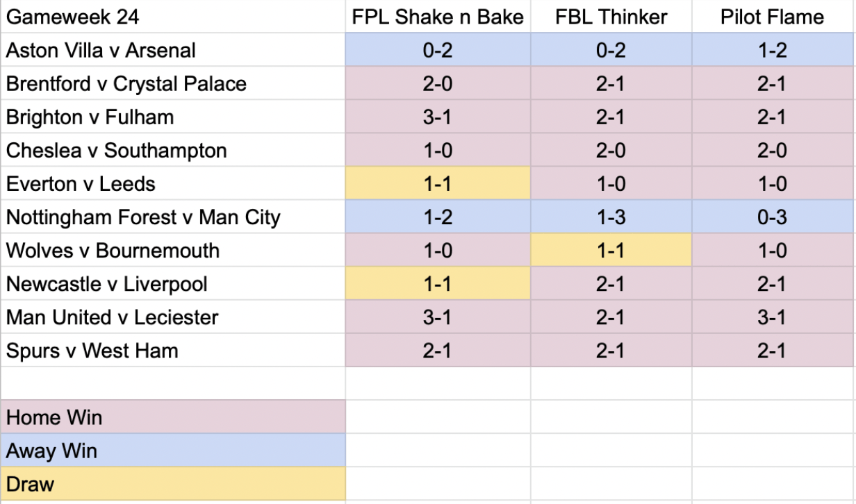This screenshot has width=856, height=504.
Task: Select the Aston Villa v Arsenal cell
Action: pyautogui.click(x=173, y=50)
